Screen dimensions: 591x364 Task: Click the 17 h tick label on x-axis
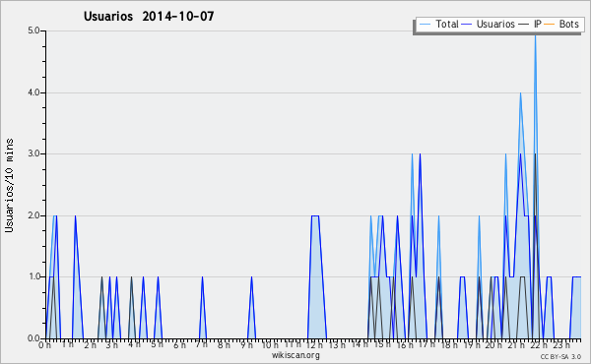pos(427,344)
